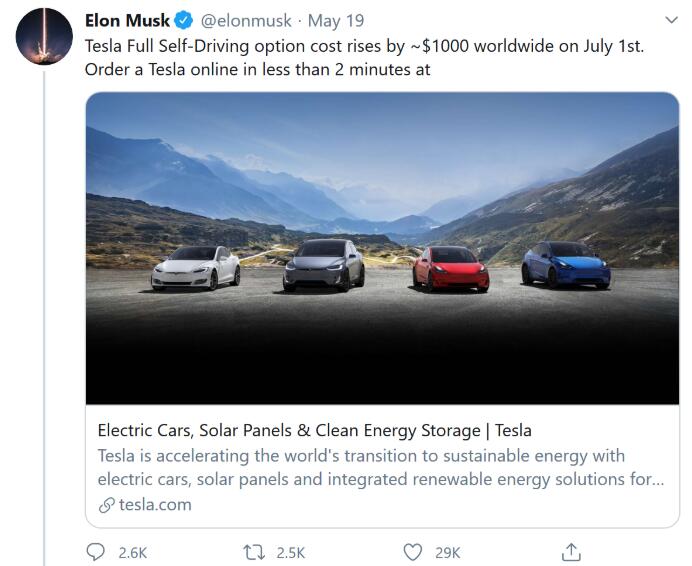Viewport: 692px width, 566px height.
Task: Open the tesla.com domain link
Action: tap(155, 505)
